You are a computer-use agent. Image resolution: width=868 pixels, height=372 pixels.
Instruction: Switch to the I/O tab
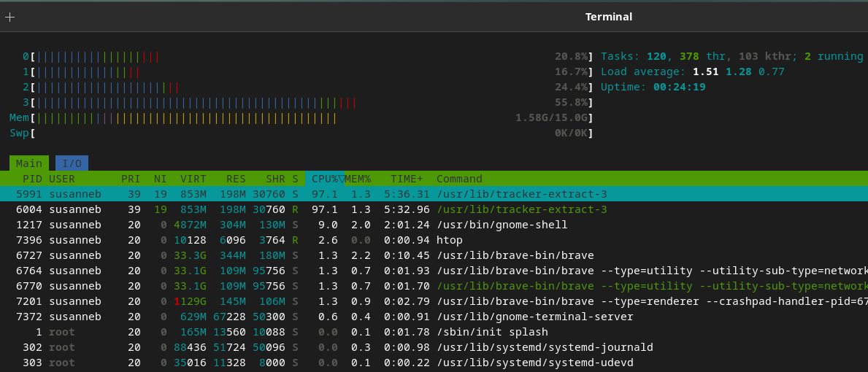[x=72, y=163]
